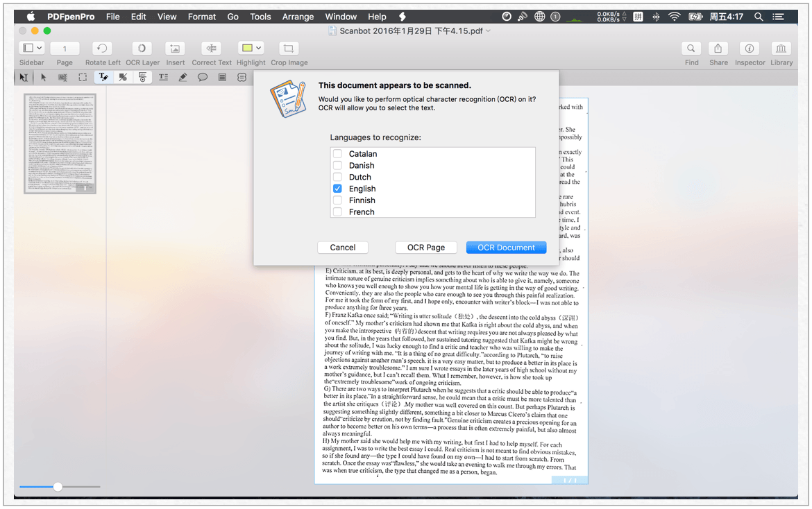
Task: Open the File menu
Action: pyautogui.click(x=113, y=17)
